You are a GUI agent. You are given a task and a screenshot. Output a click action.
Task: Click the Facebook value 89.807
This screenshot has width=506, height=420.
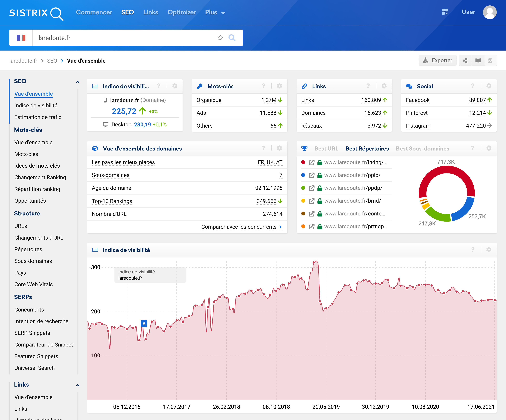(477, 100)
